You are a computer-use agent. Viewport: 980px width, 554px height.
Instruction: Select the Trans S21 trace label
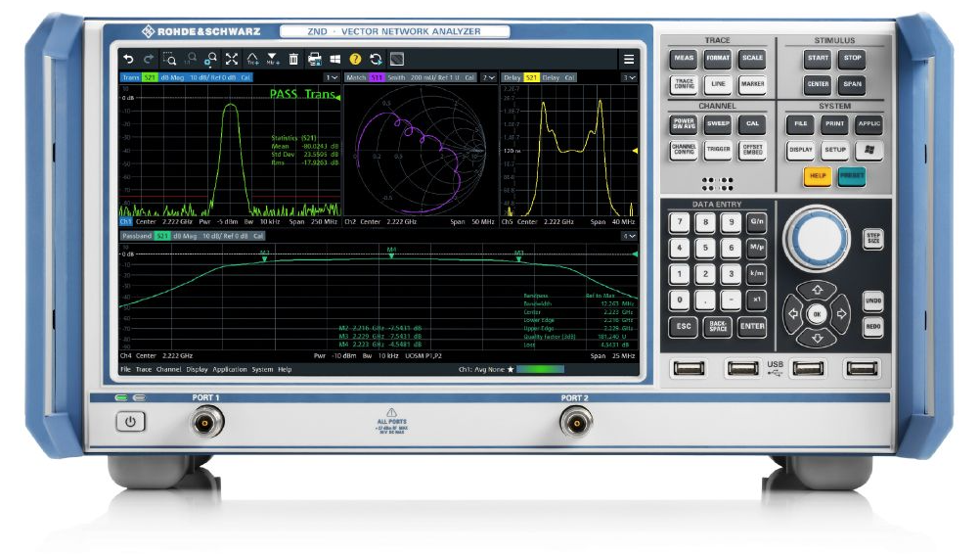tap(186, 77)
